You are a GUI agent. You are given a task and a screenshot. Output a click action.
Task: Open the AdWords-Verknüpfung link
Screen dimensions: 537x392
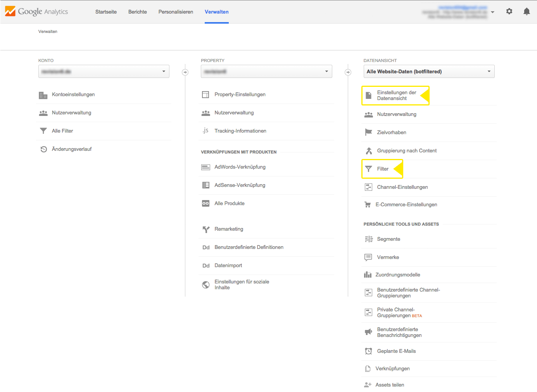pos(240,167)
